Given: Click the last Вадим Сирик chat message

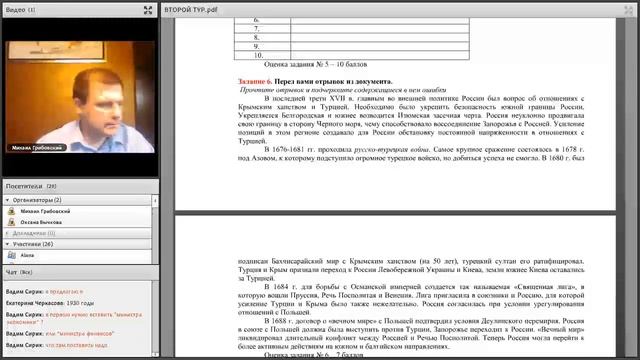Looking at the screenshot, I should click(x=57, y=345).
